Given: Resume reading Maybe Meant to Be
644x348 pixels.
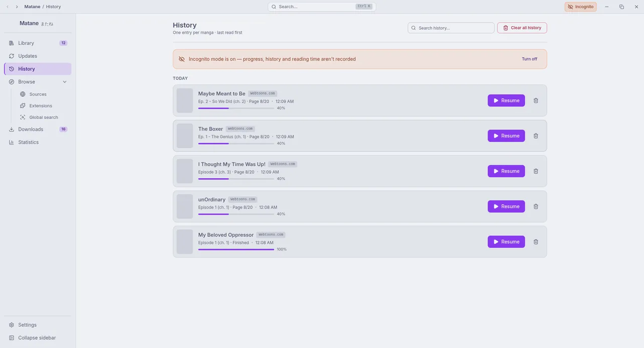Looking at the screenshot, I should [506, 101].
